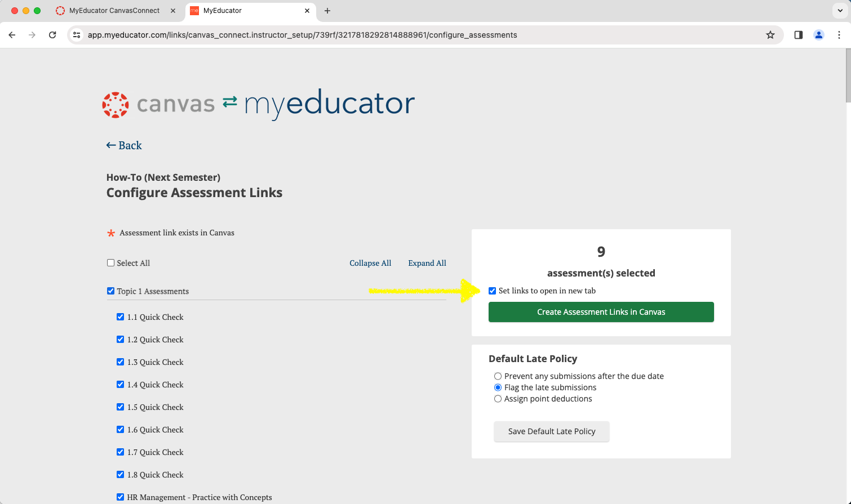Screen dimensions: 851x504
Task: Uncheck HR Management Practice with Concepts
Action: coord(121,497)
